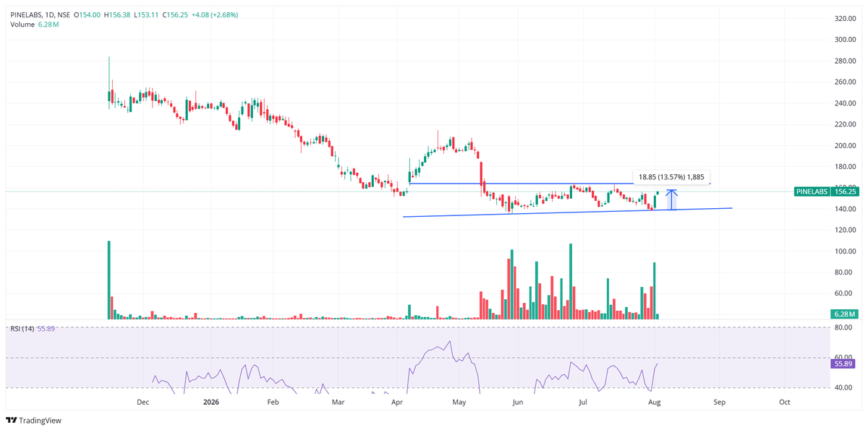Select the rising blue support trendline

pos(568,212)
